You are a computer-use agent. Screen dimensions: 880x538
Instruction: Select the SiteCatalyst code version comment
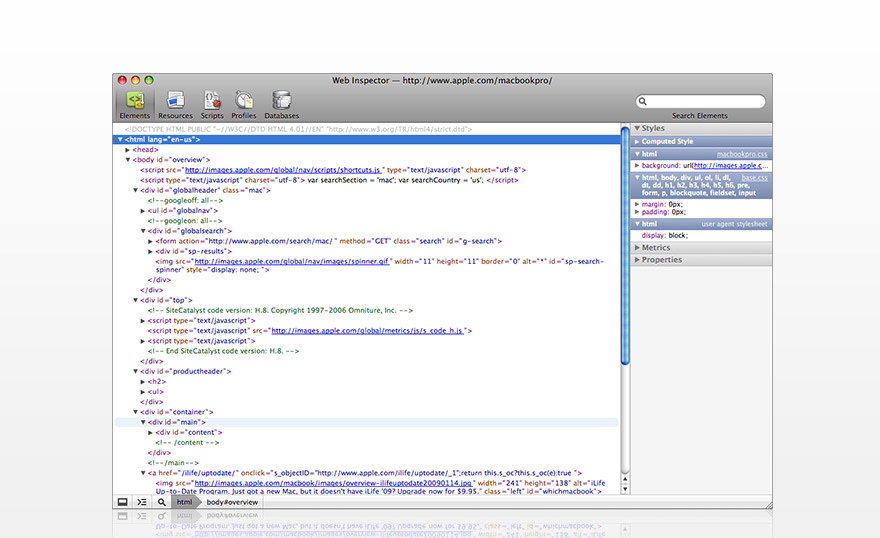pyautogui.click(x=281, y=310)
